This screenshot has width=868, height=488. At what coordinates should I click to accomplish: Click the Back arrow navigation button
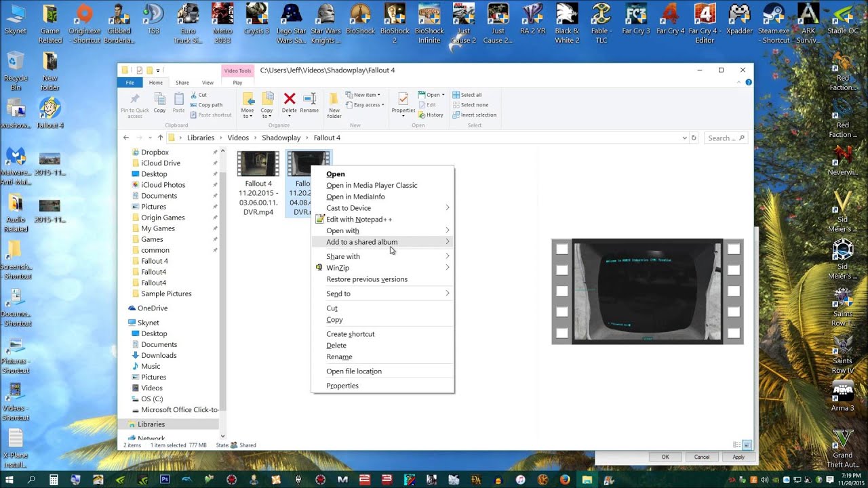pyautogui.click(x=126, y=138)
